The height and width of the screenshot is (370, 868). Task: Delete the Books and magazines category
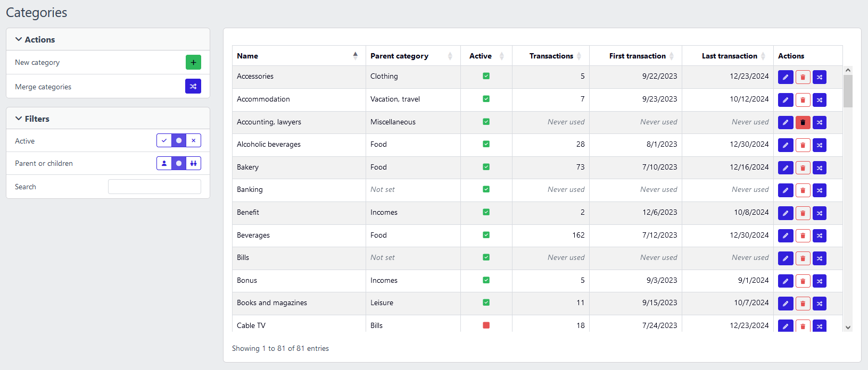(x=803, y=304)
